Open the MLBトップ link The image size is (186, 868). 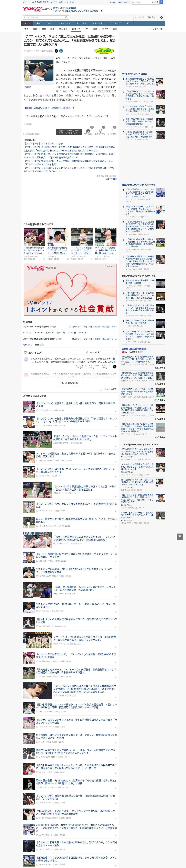coord(77,339)
